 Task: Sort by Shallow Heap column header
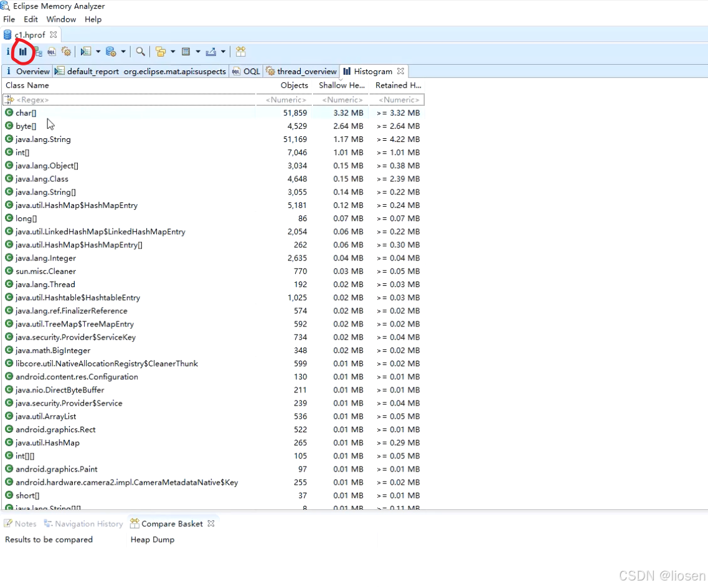(341, 85)
